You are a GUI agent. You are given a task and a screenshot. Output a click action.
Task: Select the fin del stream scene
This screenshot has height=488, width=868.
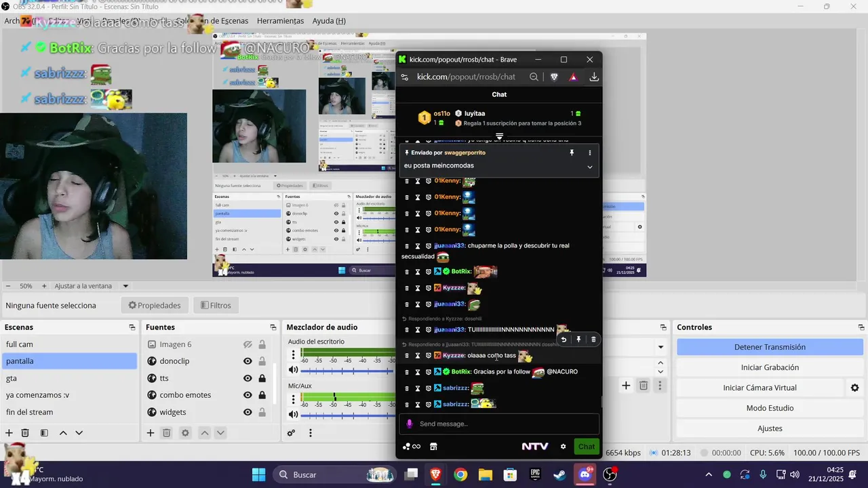pyautogui.click(x=70, y=412)
